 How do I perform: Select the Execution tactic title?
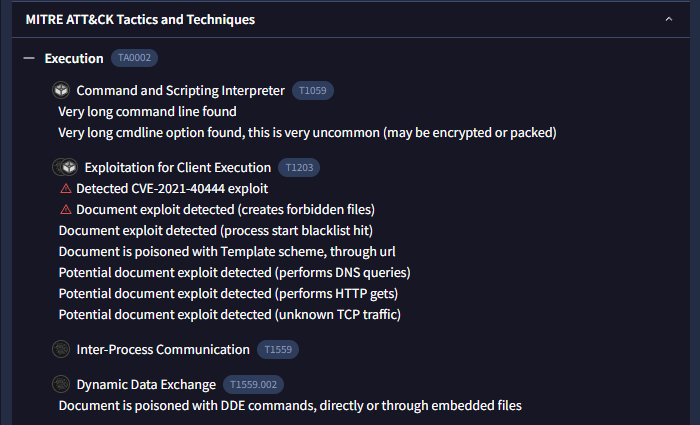click(74, 59)
